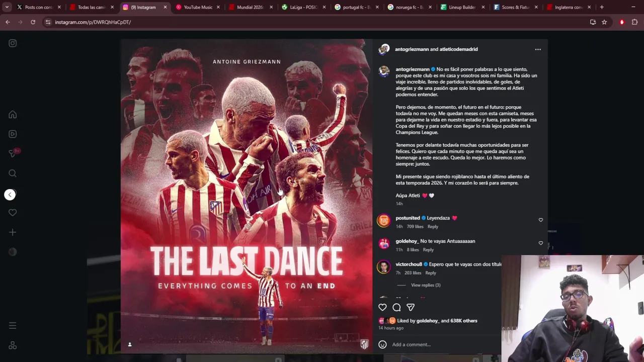Go to Home in the Instagram sidebar
The height and width of the screenshot is (362, 644).
coord(13,115)
